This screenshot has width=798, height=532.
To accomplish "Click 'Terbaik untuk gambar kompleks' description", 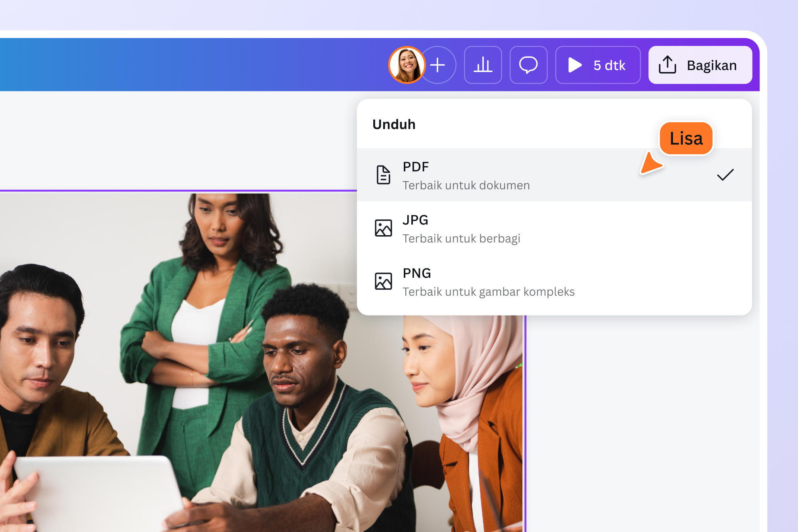I will [x=488, y=292].
